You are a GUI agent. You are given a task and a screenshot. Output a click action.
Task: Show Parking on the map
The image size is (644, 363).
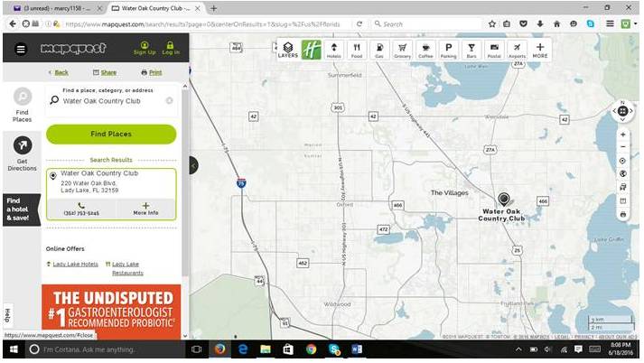(x=448, y=50)
